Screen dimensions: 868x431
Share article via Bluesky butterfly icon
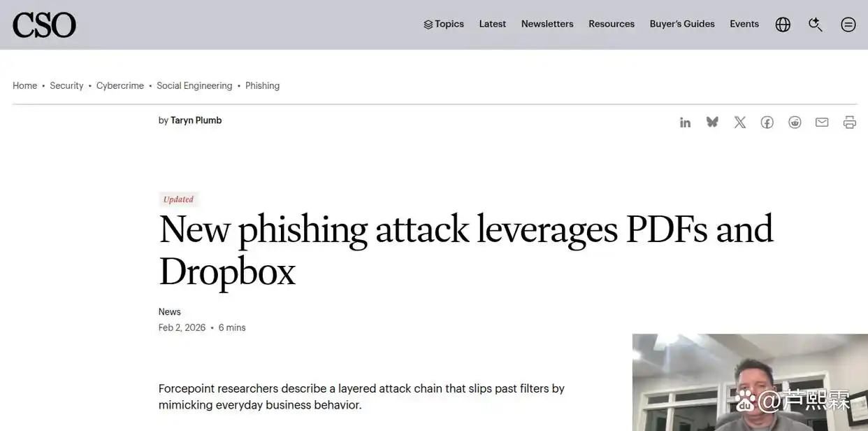(x=712, y=122)
